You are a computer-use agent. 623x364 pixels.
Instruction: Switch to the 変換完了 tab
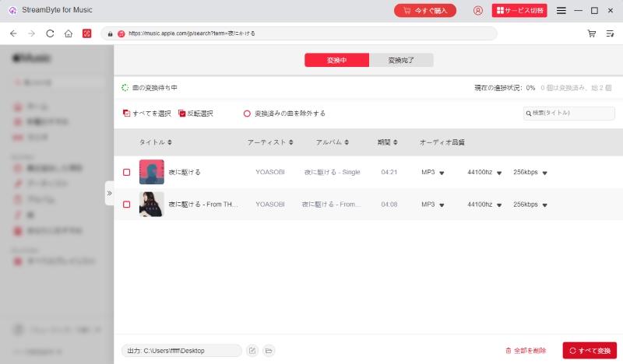pyautogui.click(x=401, y=61)
